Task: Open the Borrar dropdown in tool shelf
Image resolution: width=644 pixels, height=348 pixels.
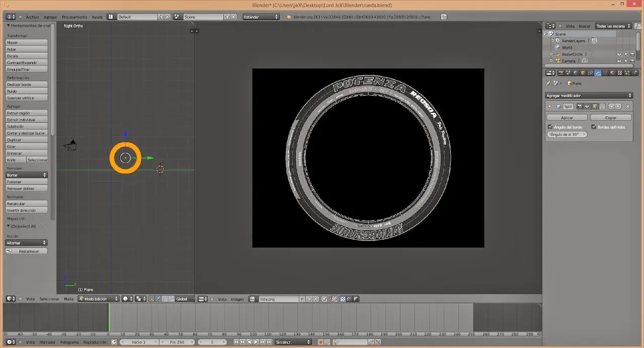Action: [x=26, y=175]
